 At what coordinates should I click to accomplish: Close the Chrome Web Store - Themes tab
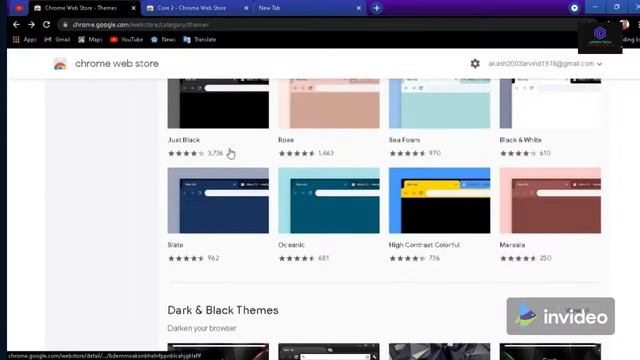coord(133,8)
